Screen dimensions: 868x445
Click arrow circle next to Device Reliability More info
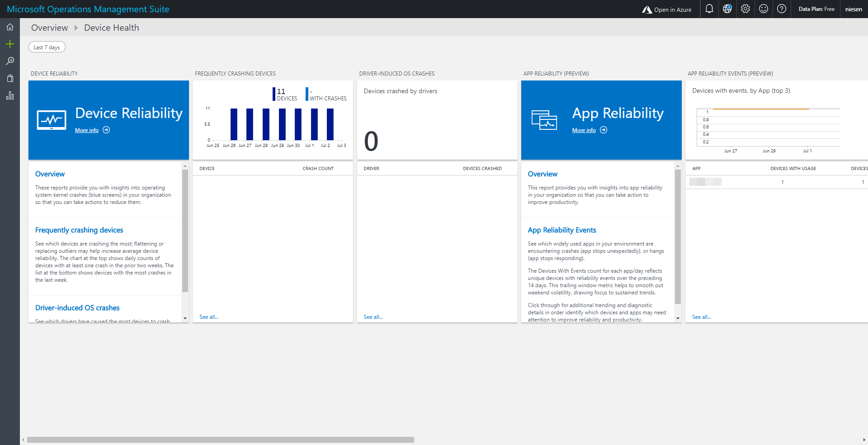106,130
